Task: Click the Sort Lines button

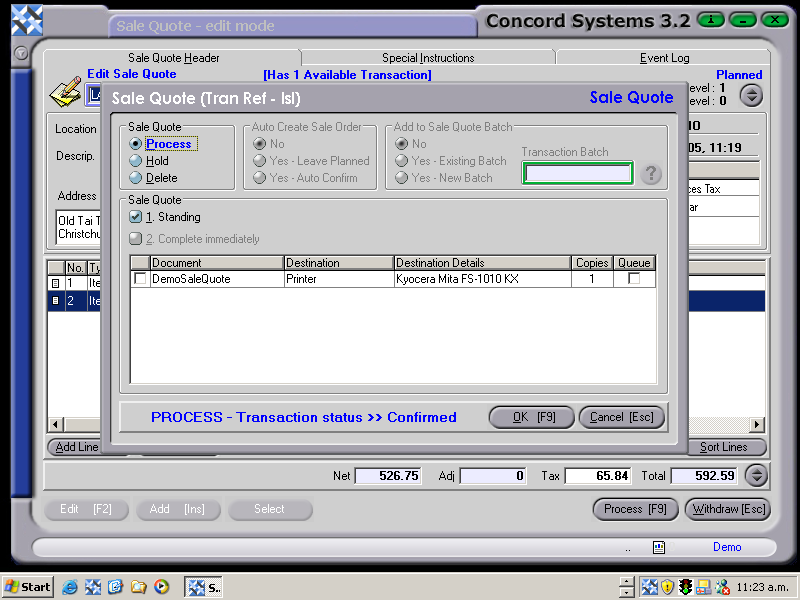Action: click(x=725, y=447)
